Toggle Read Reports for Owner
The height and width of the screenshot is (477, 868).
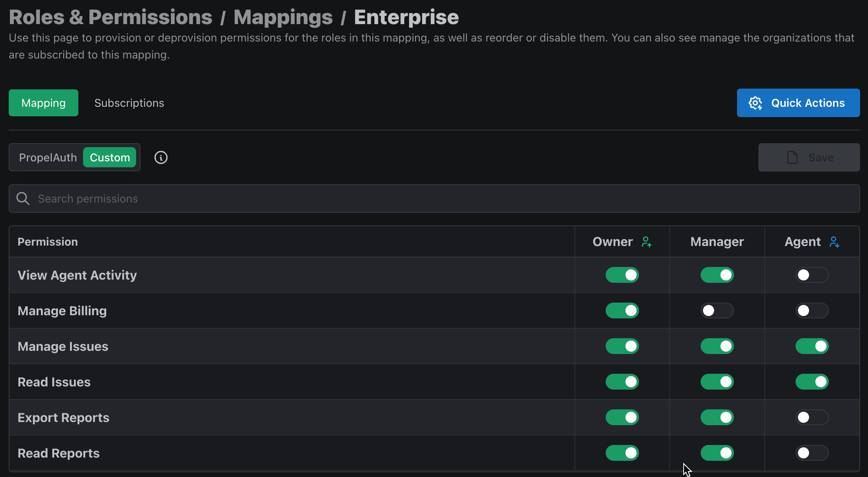point(622,453)
